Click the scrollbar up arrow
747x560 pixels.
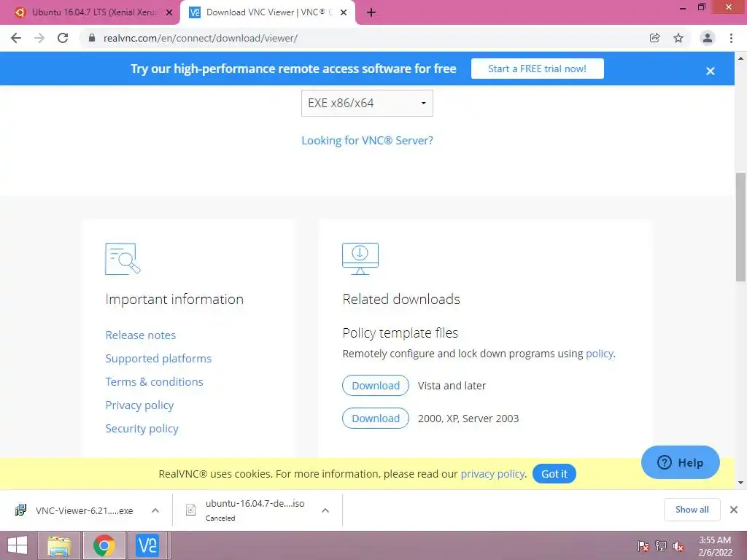[x=741, y=58]
